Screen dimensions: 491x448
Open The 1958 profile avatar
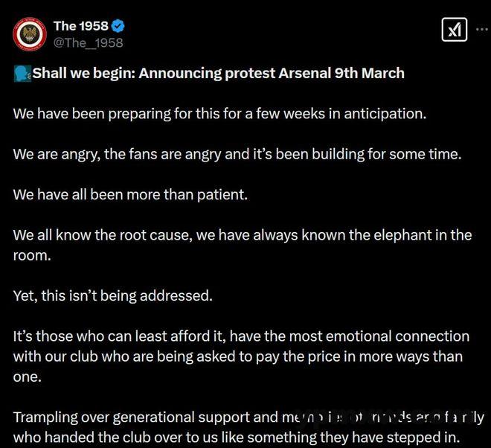pyautogui.click(x=30, y=34)
